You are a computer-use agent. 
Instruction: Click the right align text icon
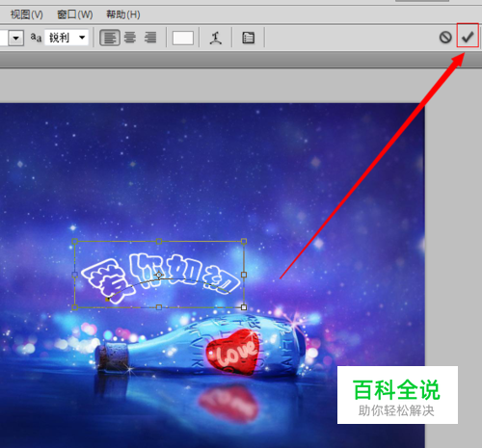click(150, 38)
